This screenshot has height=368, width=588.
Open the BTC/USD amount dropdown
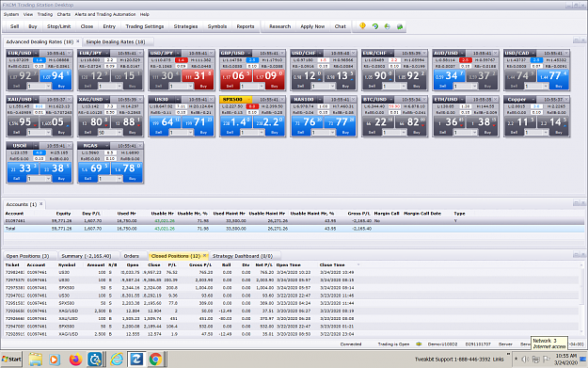404,133
